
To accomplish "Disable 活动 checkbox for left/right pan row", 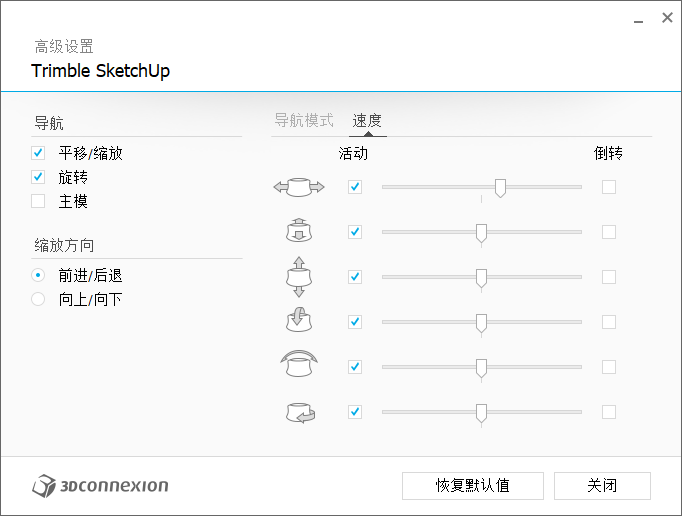I will coord(355,187).
